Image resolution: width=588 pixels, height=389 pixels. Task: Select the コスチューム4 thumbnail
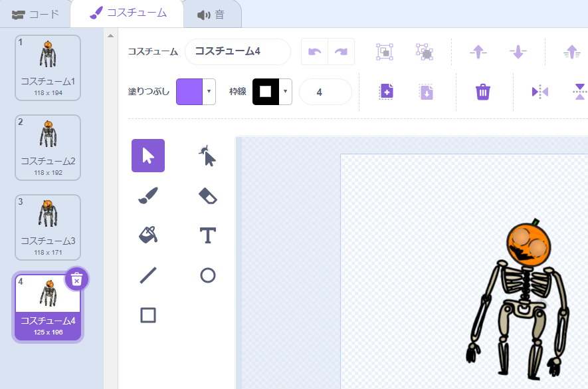tap(48, 307)
